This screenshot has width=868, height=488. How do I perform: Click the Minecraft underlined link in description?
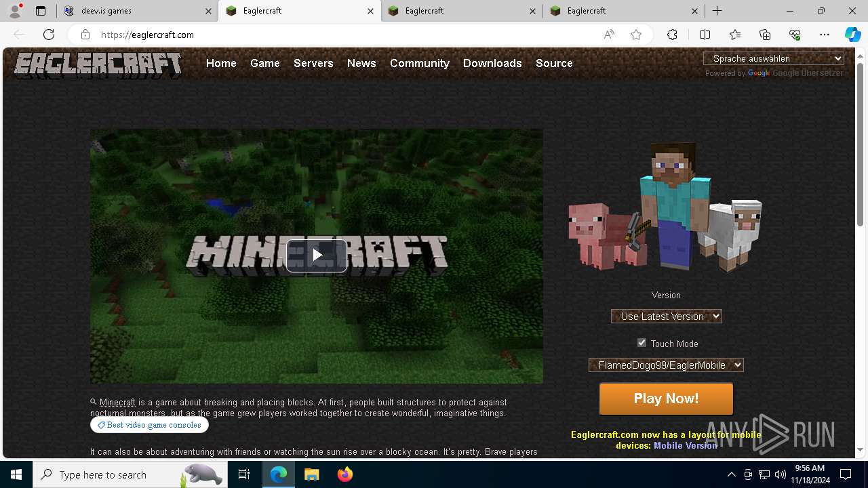[x=117, y=403]
